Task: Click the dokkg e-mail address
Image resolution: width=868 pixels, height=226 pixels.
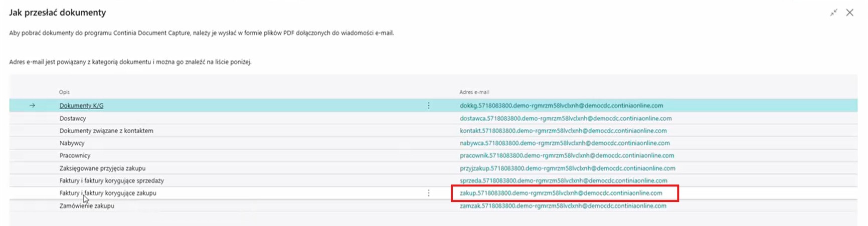Action: (x=561, y=106)
